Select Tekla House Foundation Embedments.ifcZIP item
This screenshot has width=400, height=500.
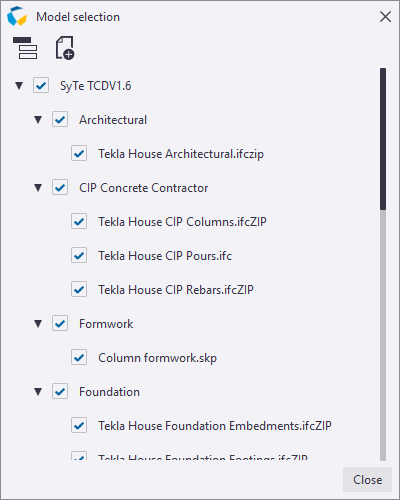coord(215,426)
